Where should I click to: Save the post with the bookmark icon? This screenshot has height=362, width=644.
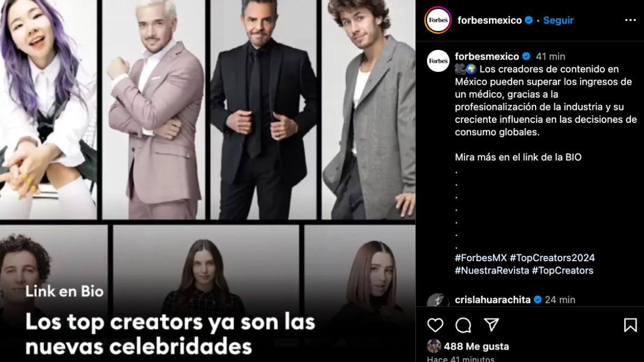tap(630, 325)
